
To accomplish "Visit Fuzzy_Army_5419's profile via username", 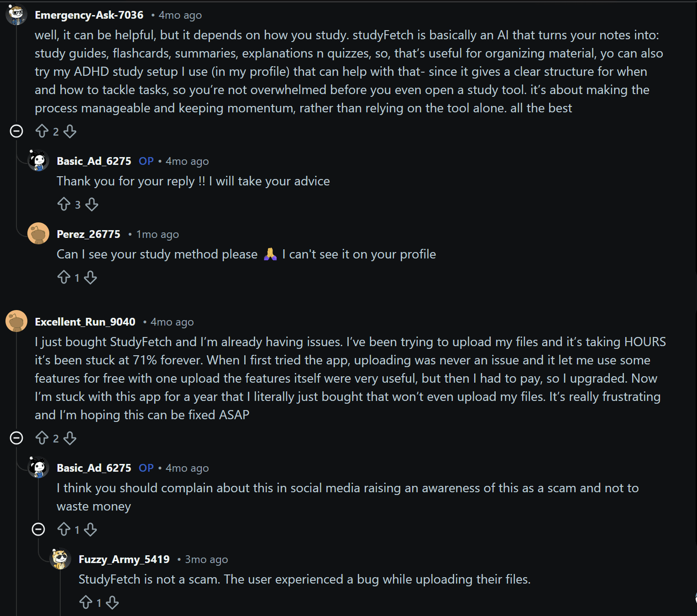I will 124,559.
